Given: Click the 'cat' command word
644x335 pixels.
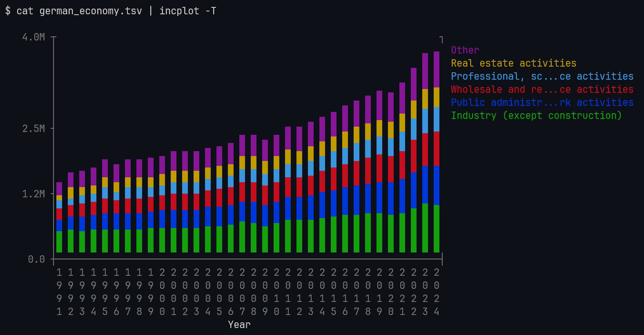Looking at the screenshot, I should 25,11.
